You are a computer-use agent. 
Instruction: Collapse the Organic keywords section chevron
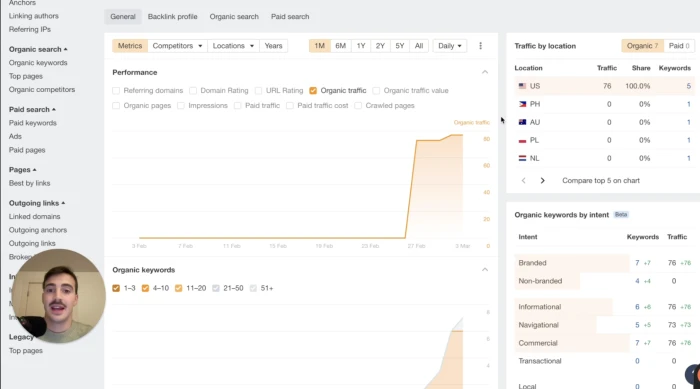[x=485, y=269]
